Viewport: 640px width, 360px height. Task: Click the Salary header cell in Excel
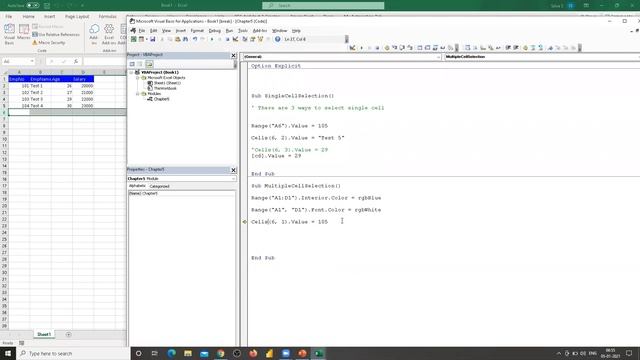click(83, 79)
